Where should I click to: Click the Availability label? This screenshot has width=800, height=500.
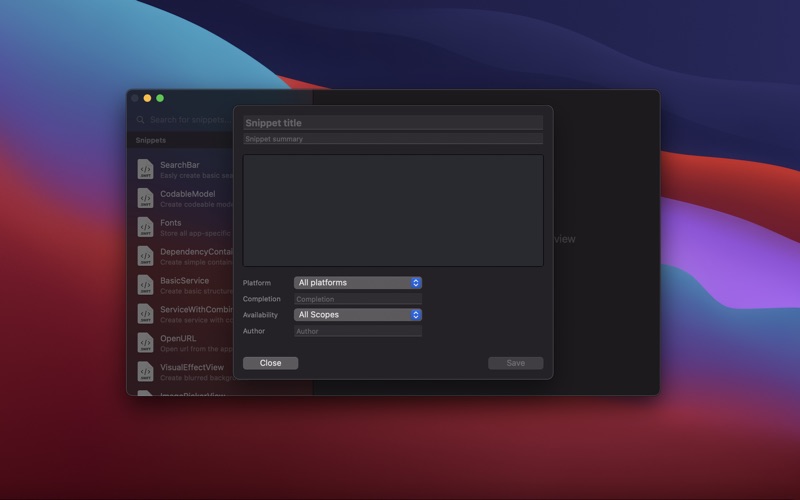(260, 315)
